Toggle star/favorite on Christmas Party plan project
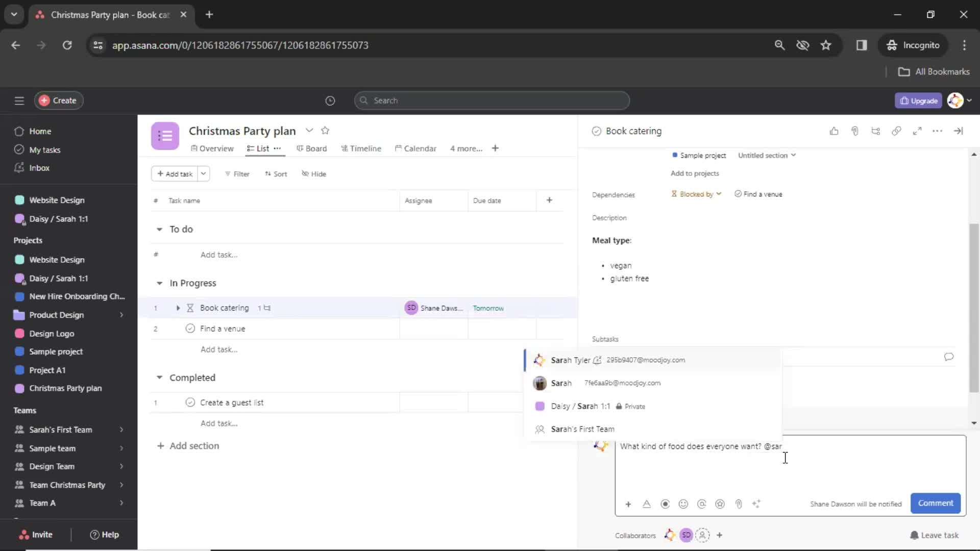The width and height of the screenshot is (980, 551). [326, 131]
